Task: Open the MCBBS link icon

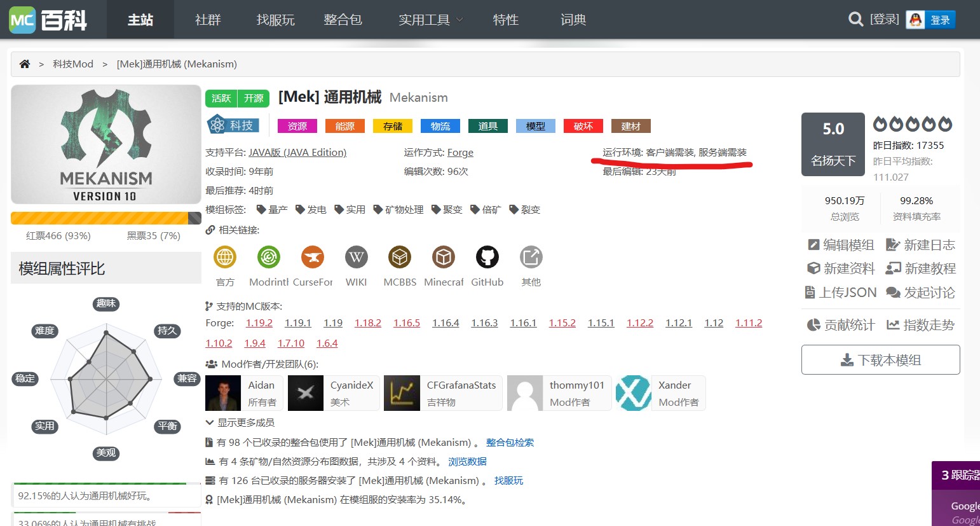Action: coord(400,257)
